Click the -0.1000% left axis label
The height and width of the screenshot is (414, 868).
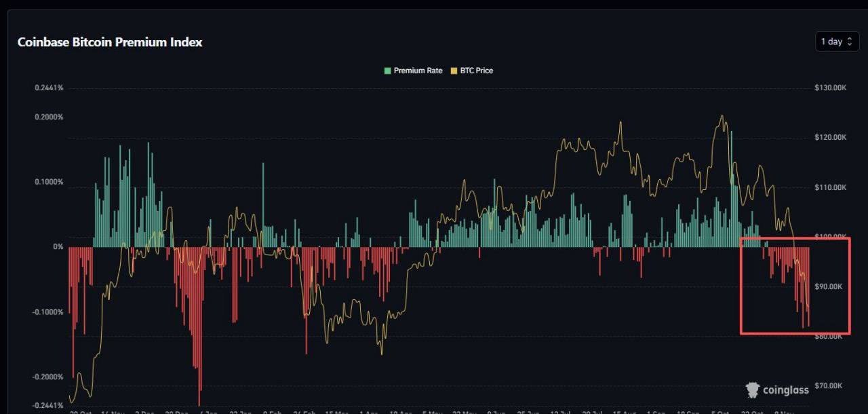tap(49, 312)
